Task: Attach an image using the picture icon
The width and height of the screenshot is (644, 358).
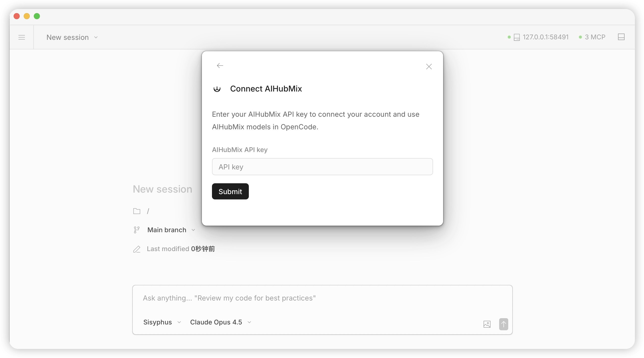Action: 487,324
